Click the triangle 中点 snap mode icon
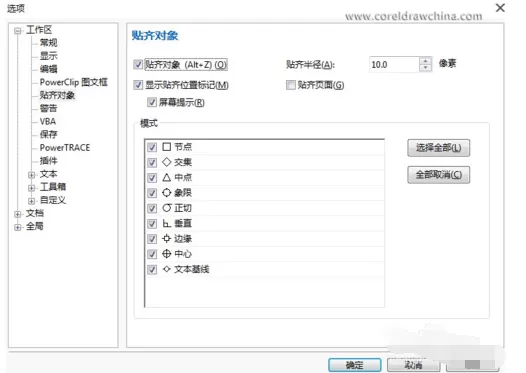Screen dimensions: 526x373 click(x=166, y=177)
